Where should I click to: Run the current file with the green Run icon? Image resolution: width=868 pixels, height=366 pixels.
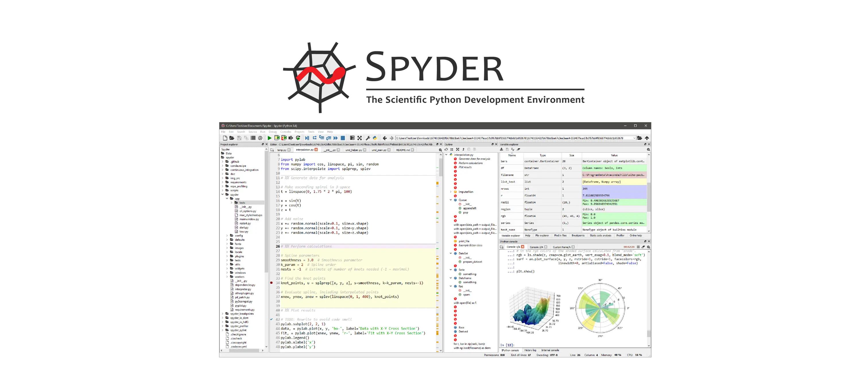pyautogui.click(x=270, y=138)
